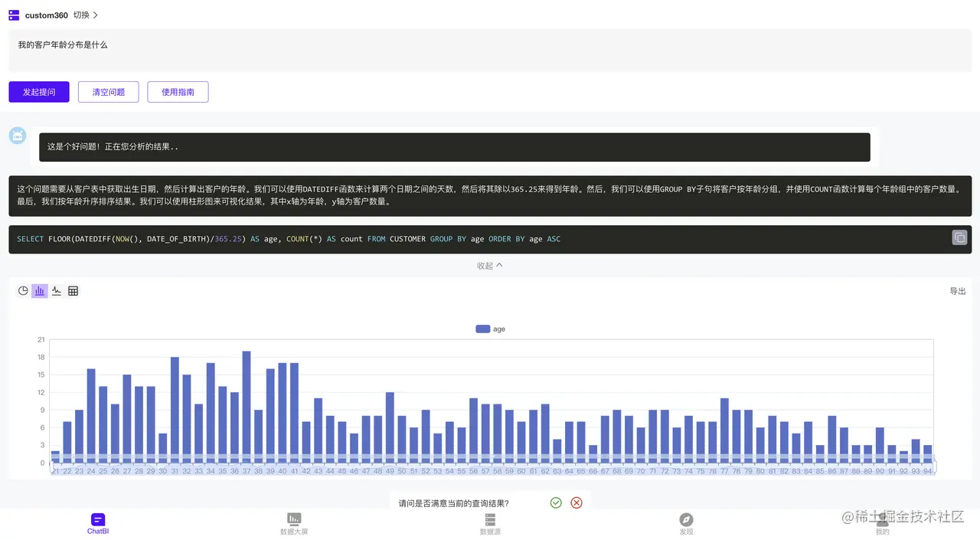Switch to table view
980x540 pixels.
pyautogui.click(x=73, y=291)
